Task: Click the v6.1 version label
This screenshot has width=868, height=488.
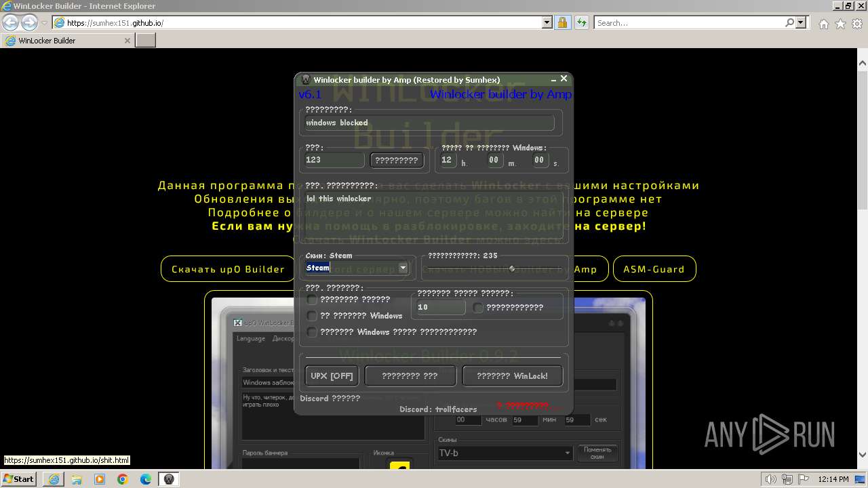Action: point(310,94)
